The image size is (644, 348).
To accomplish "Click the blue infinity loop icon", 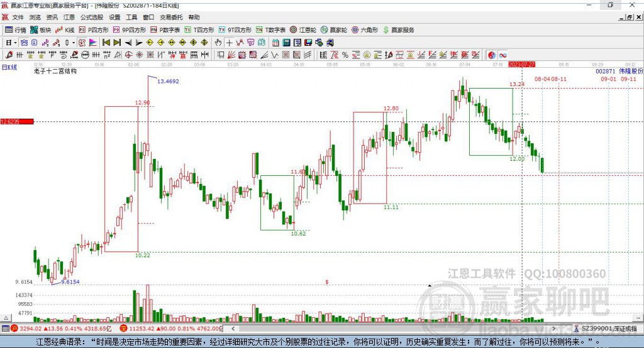I will (502, 55).
